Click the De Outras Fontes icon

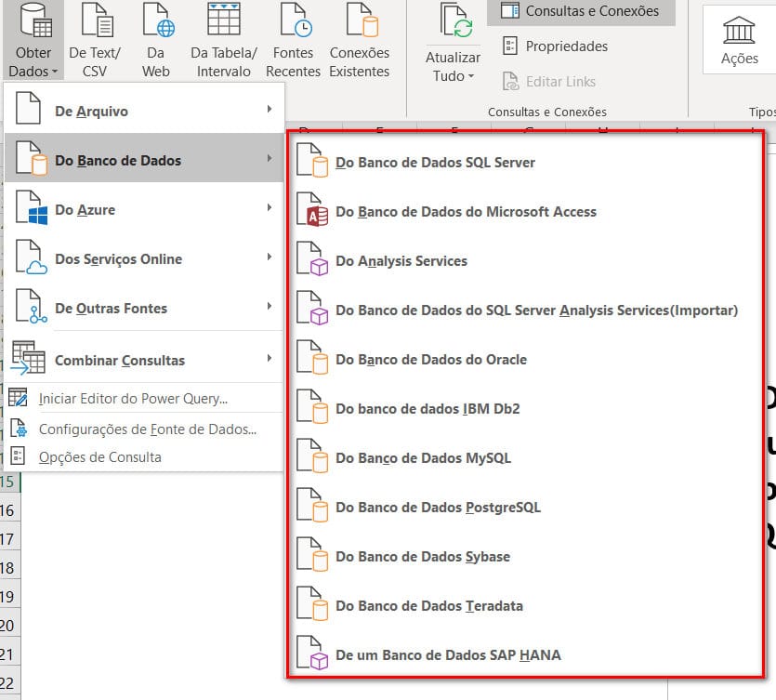click(x=32, y=306)
